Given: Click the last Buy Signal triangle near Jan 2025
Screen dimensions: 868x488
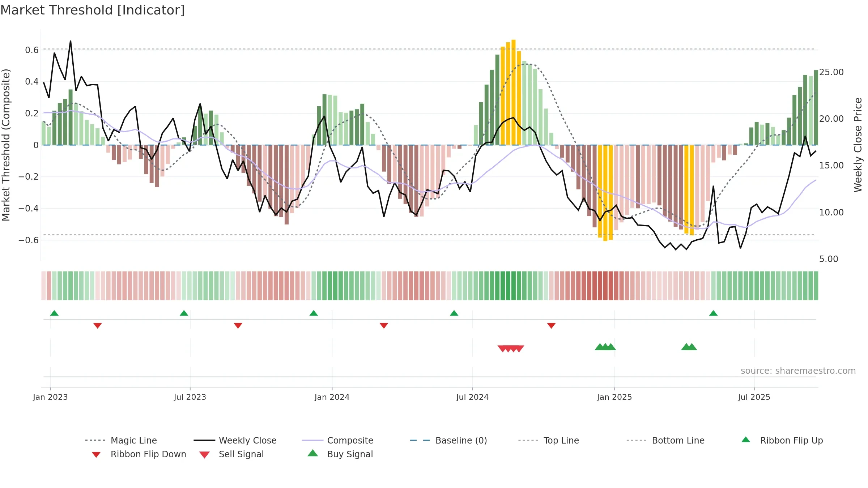Looking at the screenshot, I should (x=611, y=347).
